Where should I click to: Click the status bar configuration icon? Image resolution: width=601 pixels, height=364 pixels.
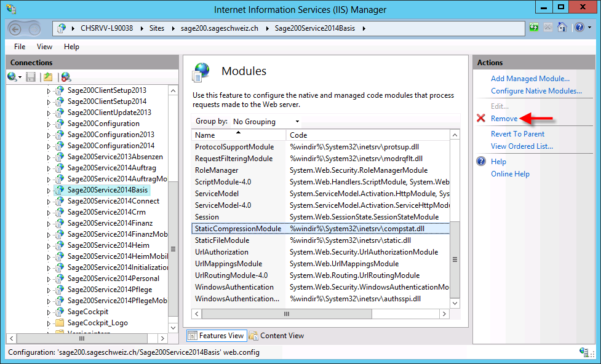(584, 352)
